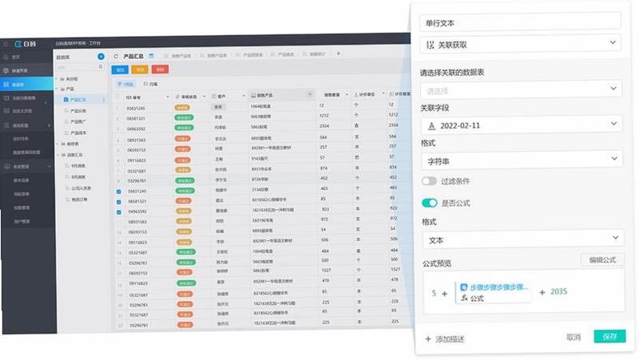Viewport: 639px width, 364px height.
Task: Disable the 是否公式 toggle switch
Action: (430, 203)
